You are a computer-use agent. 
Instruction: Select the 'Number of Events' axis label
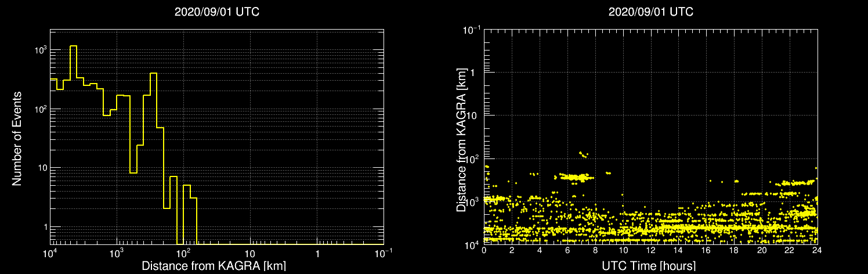(17, 138)
